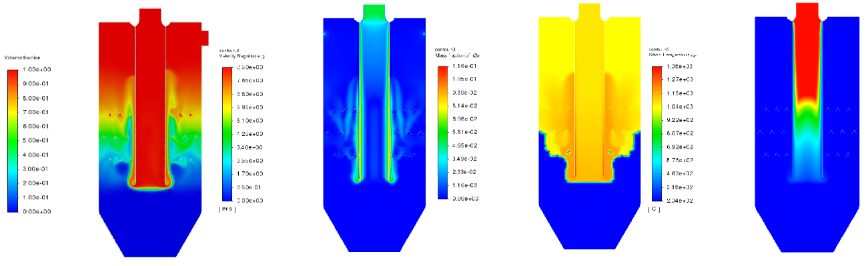Click the Volume fraction color bar
The height and width of the screenshot is (266, 868).
pos(13,141)
